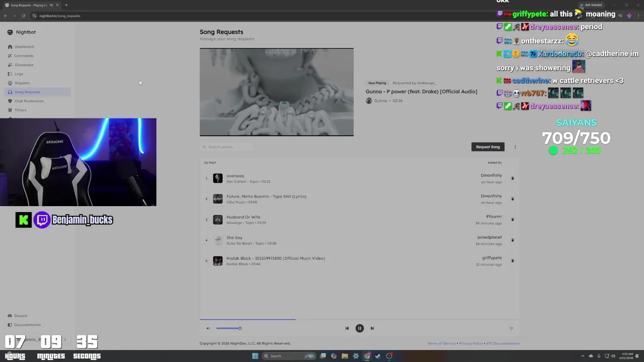Delete the overseas song from queue
644x362 pixels.
point(513,178)
